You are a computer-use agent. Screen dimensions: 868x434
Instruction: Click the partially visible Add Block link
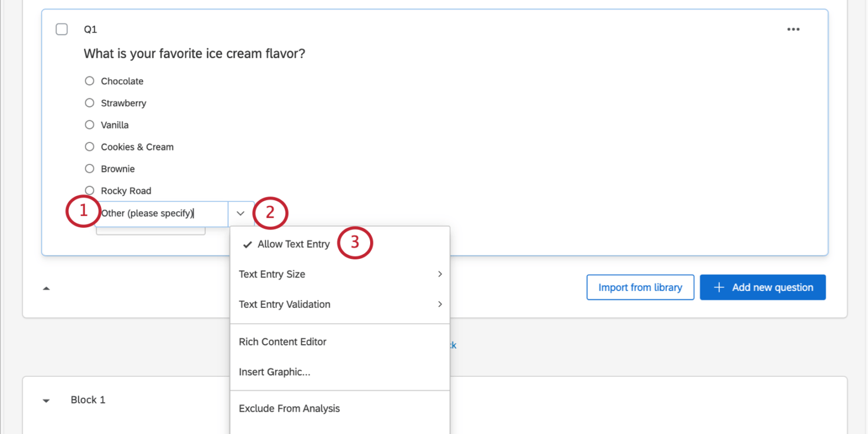[x=452, y=345]
